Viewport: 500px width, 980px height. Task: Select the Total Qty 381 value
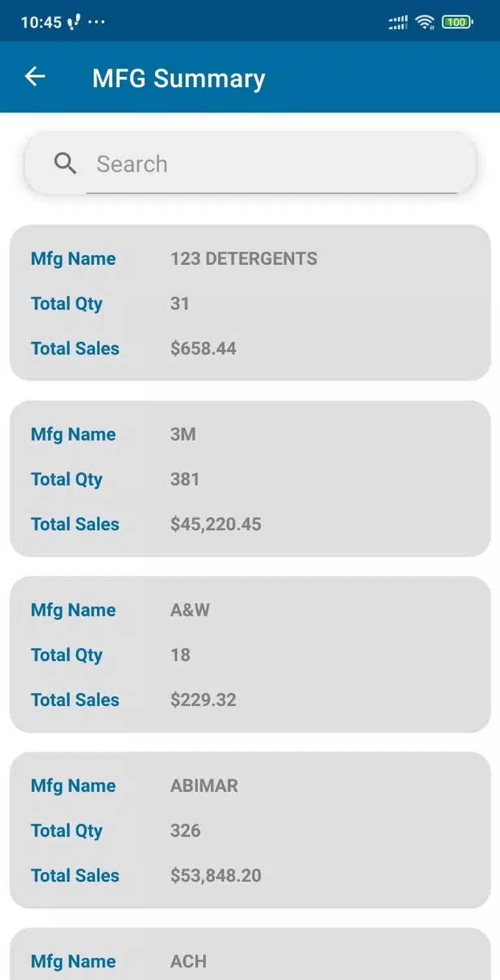(185, 479)
